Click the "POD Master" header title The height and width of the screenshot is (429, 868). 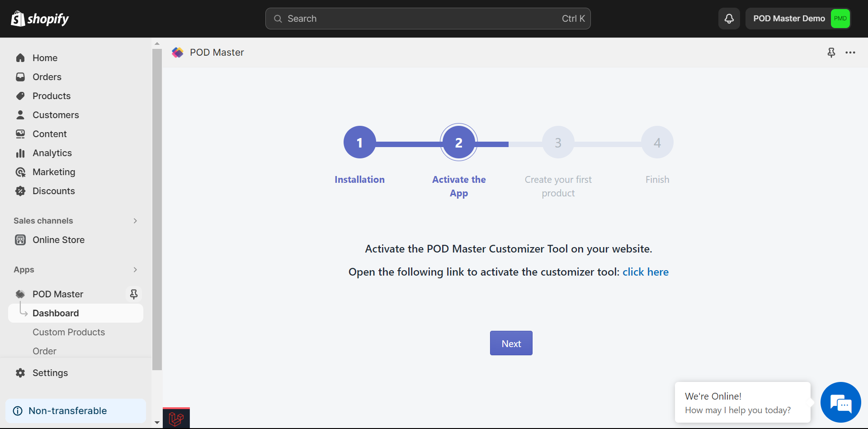tap(217, 52)
